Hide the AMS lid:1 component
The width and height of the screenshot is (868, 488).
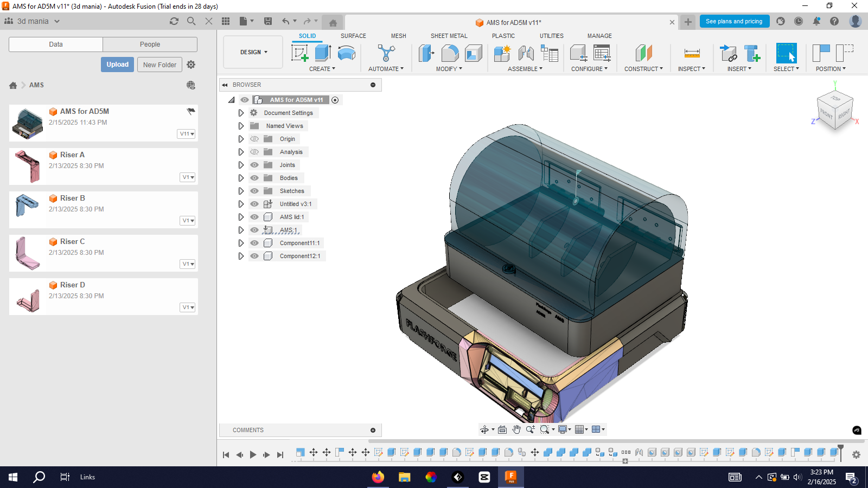(254, 217)
